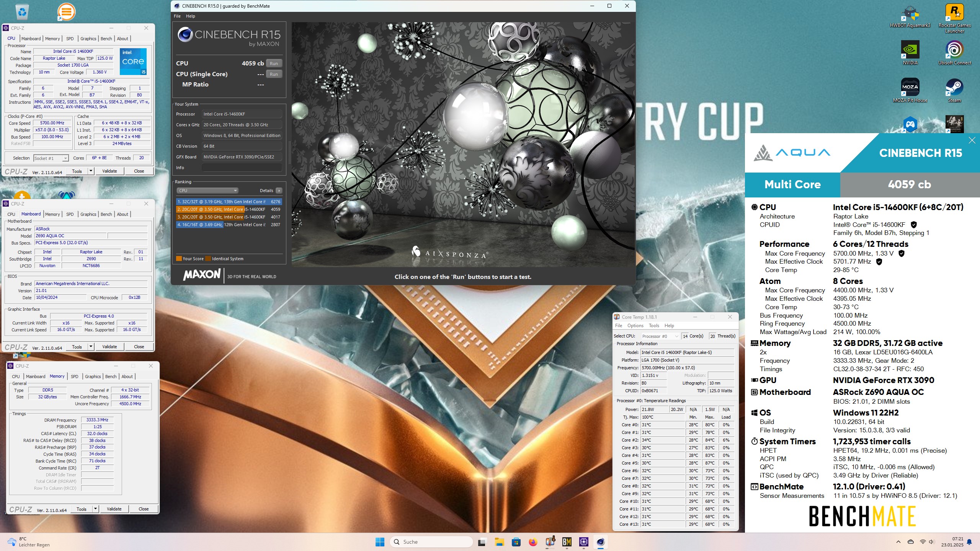
Task: Click the Cinebench panel splitter handle
Action: [289, 152]
